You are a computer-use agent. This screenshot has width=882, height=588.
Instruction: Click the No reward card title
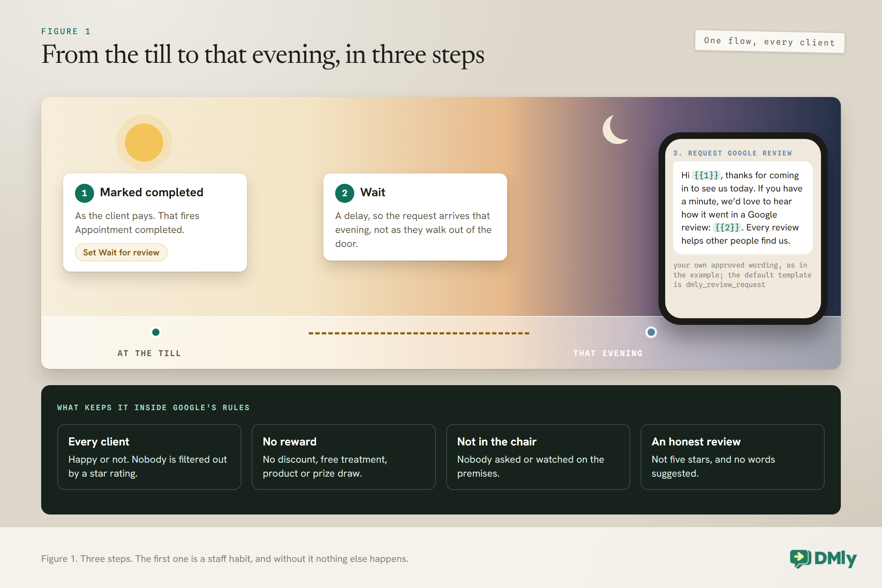click(290, 442)
